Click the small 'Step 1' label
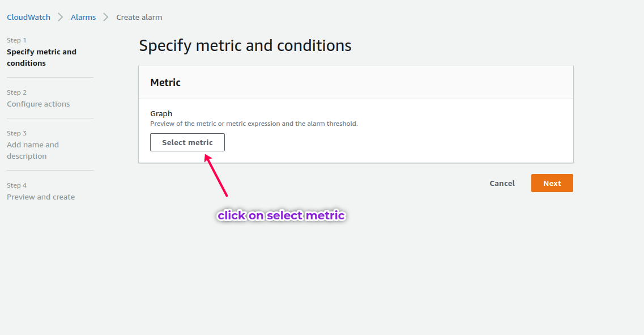644x335 pixels. pos(16,40)
